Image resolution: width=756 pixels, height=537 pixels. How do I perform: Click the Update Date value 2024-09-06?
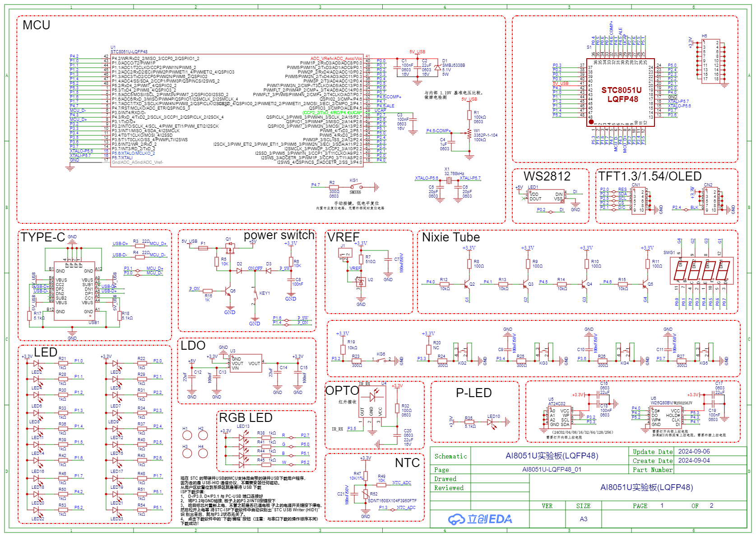pos(694,451)
